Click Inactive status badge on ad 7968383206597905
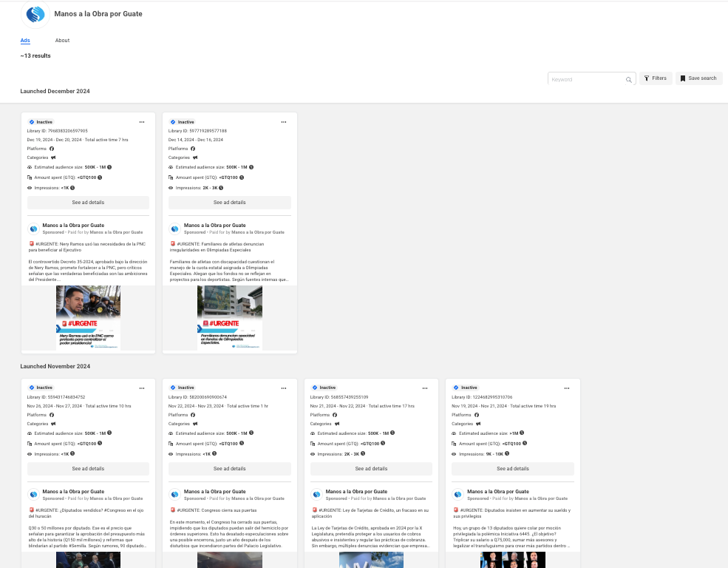Image resolution: width=728 pixels, height=568 pixels. click(41, 122)
